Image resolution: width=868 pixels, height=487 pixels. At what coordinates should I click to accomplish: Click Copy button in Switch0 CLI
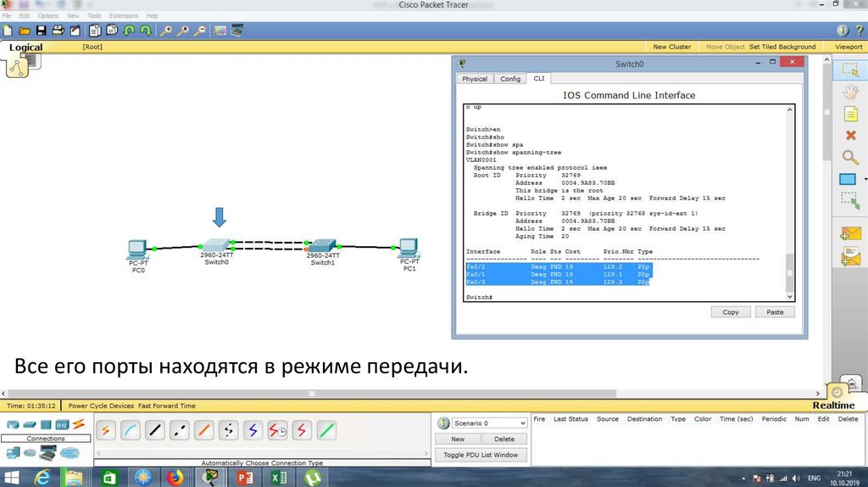coord(730,312)
